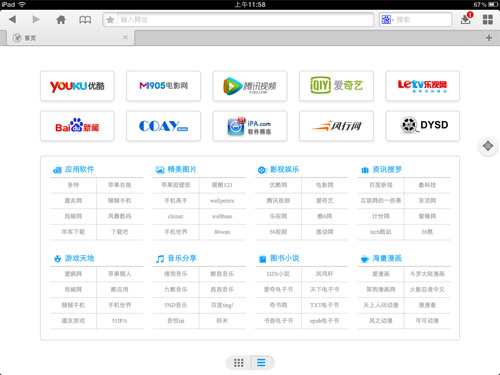Image resolution: width=500 pixels, height=375 pixels.
Task: Open the 风暴数码 link
Action: (x=120, y=216)
